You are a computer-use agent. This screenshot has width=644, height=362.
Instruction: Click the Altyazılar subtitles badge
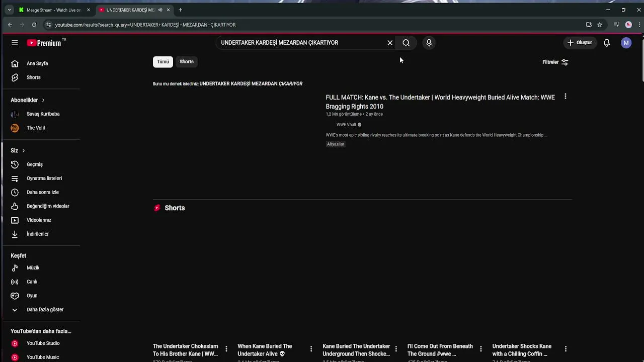pos(336,144)
